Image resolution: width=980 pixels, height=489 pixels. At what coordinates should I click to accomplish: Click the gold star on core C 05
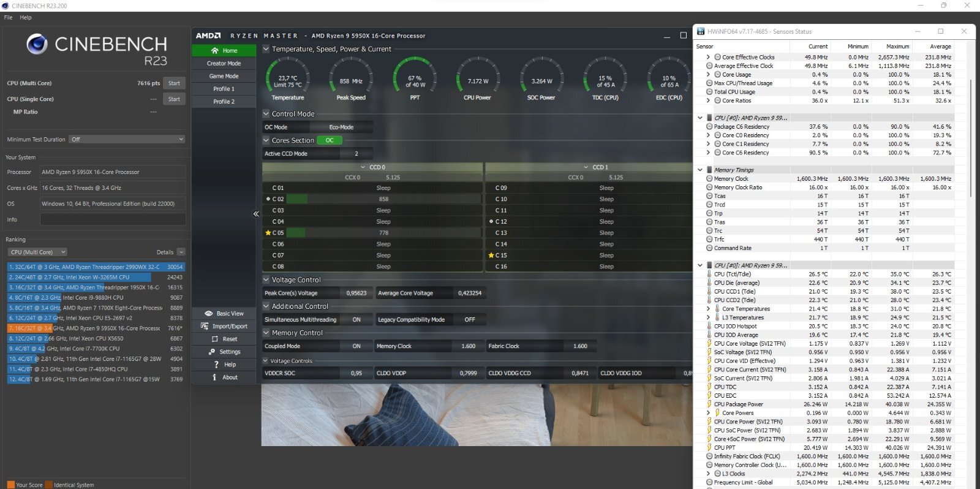[x=268, y=233]
